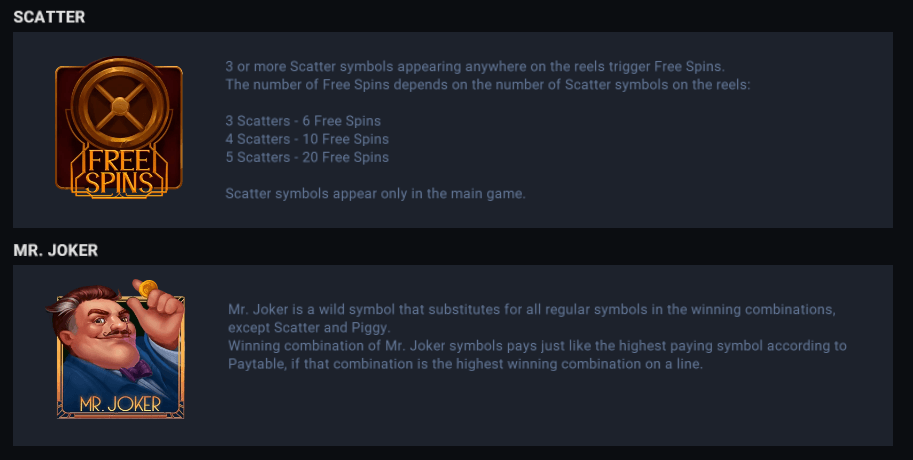913x460 pixels.
Task: Click the "except Scatter and Piggy" text
Action: point(308,327)
